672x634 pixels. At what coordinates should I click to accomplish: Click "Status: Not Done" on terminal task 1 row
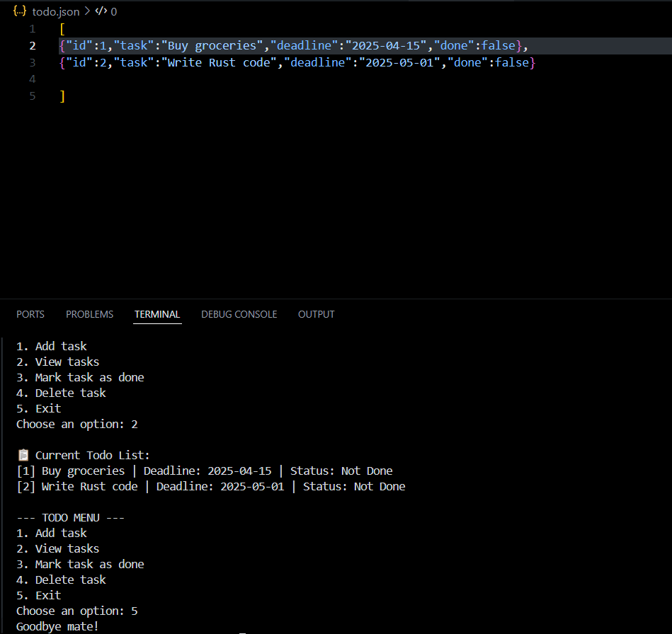pyautogui.click(x=341, y=471)
